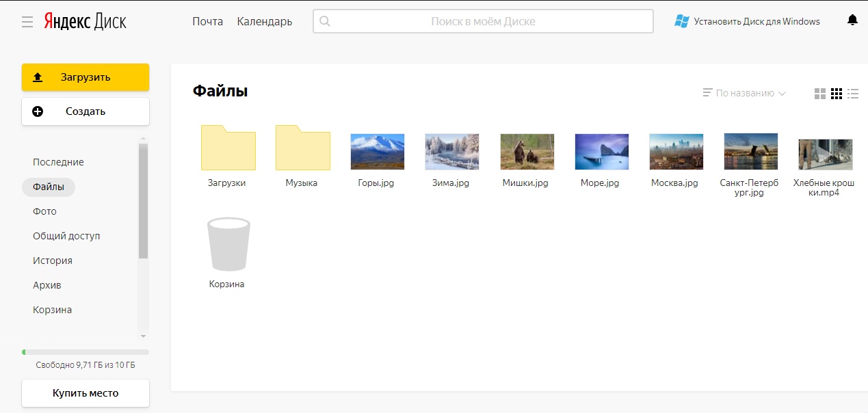Click the Купить место button

pyautogui.click(x=86, y=393)
